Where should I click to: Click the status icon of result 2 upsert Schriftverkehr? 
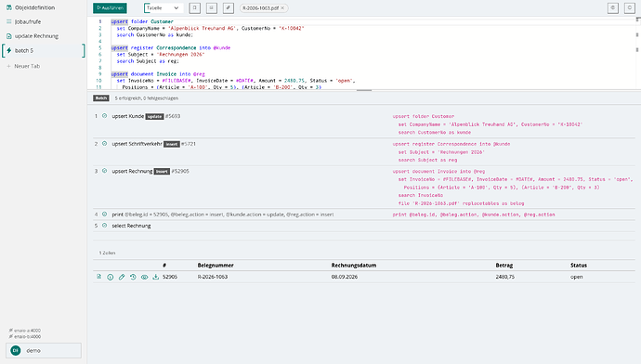coord(104,144)
